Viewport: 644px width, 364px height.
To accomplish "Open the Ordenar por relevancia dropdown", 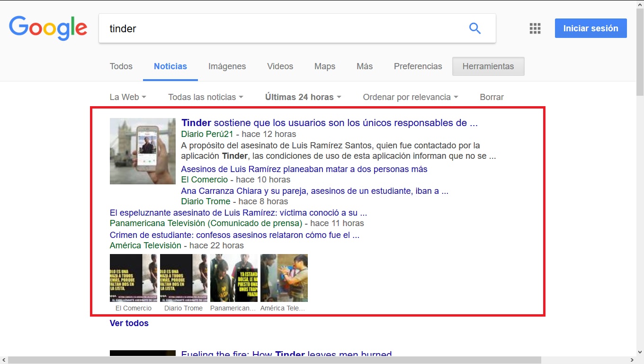I will tap(411, 97).
